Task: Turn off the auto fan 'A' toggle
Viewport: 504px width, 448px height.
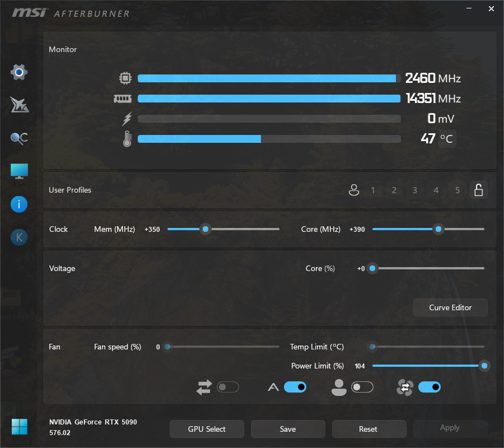Action: [x=295, y=387]
